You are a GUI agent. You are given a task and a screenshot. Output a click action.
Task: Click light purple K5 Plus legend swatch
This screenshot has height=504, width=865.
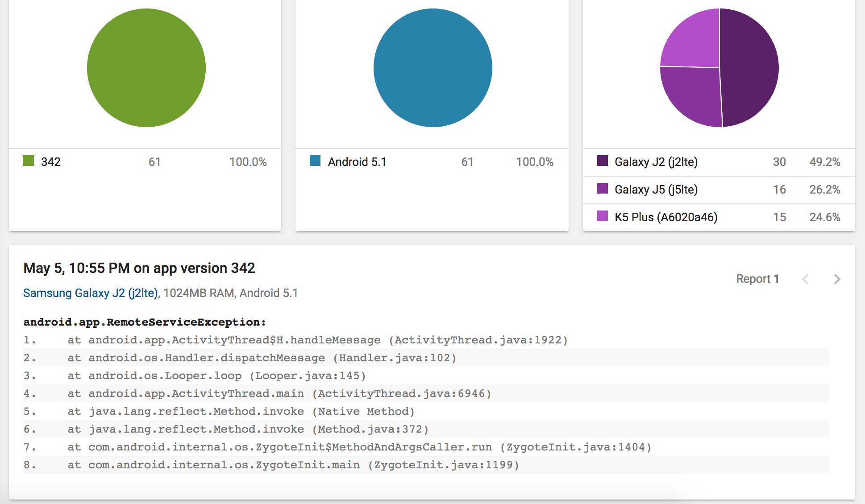pos(603,216)
